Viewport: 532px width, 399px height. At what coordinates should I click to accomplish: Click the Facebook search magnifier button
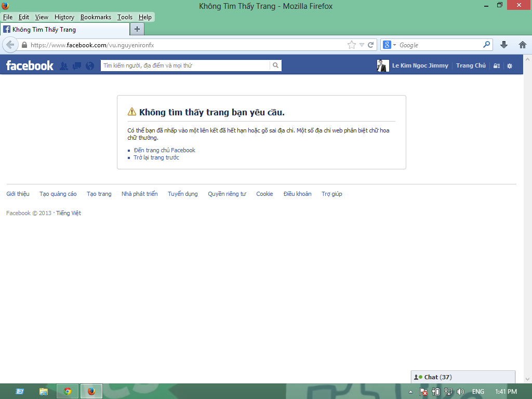(x=275, y=65)
